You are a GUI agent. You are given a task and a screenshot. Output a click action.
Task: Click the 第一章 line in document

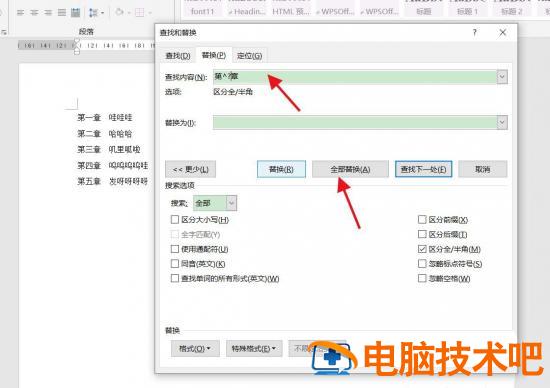point(105,117)
